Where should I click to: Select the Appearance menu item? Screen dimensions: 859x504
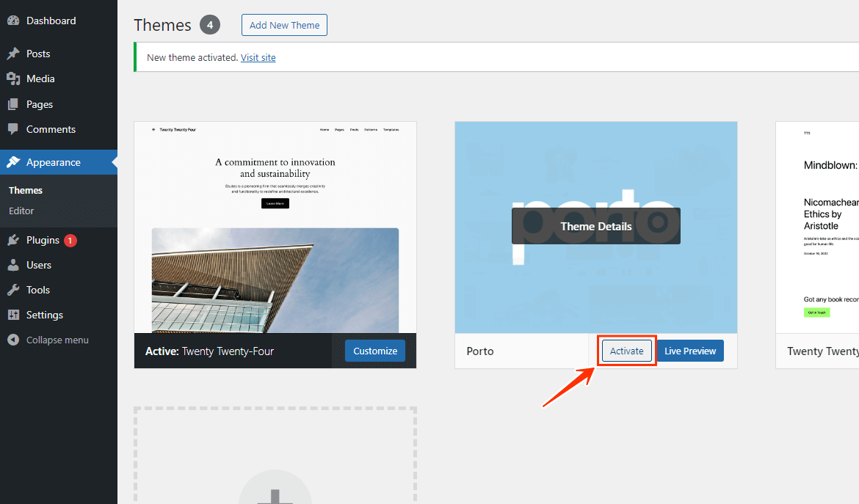point(59,162)
